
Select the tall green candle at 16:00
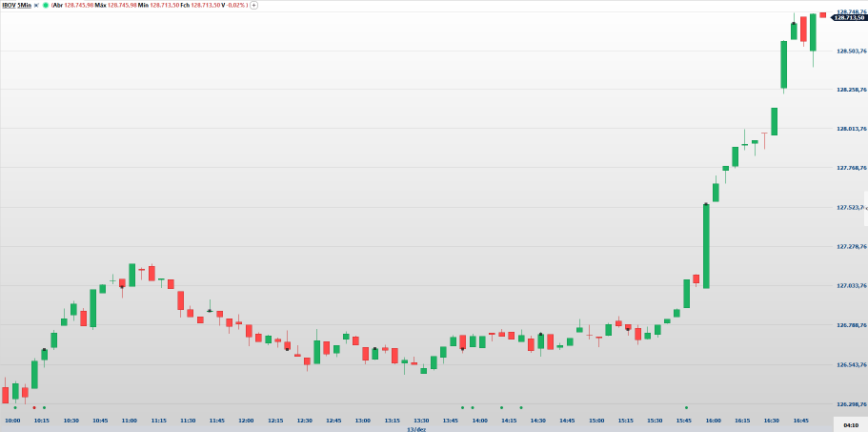coord(706,245)
